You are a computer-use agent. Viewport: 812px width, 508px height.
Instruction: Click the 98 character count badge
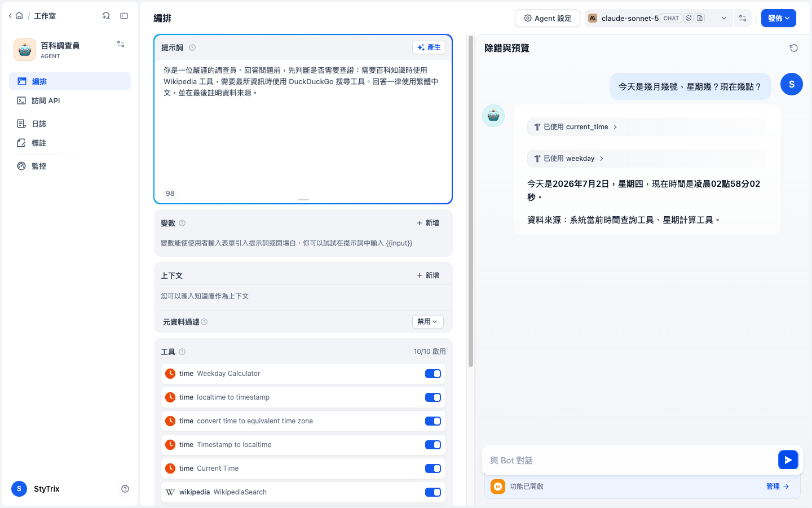coord(170,193)
